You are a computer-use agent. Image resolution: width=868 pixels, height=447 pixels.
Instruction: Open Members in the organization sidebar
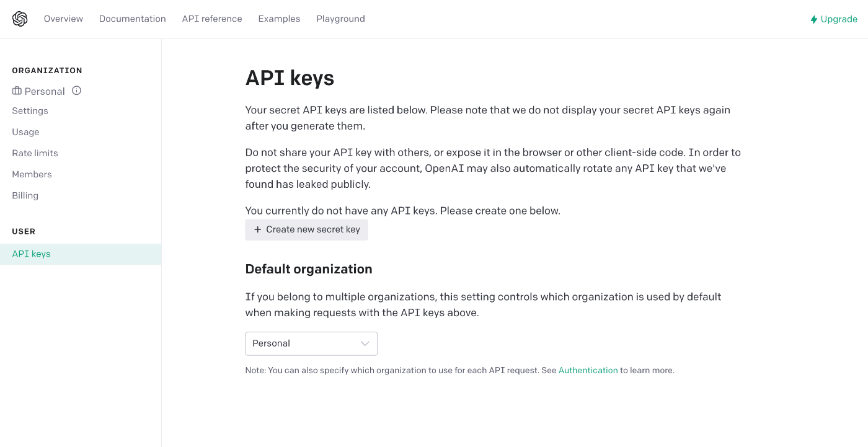coord(32,174)
